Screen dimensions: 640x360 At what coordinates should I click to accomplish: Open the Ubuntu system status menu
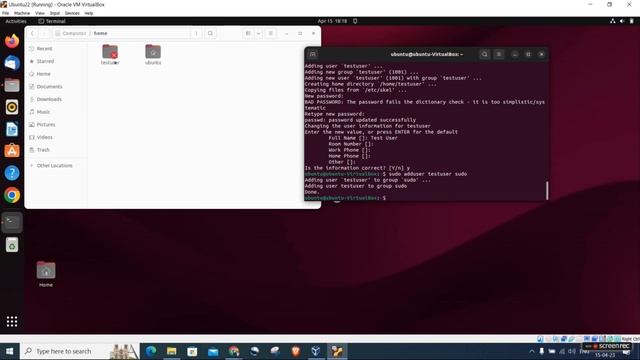[x=622, y=21]
